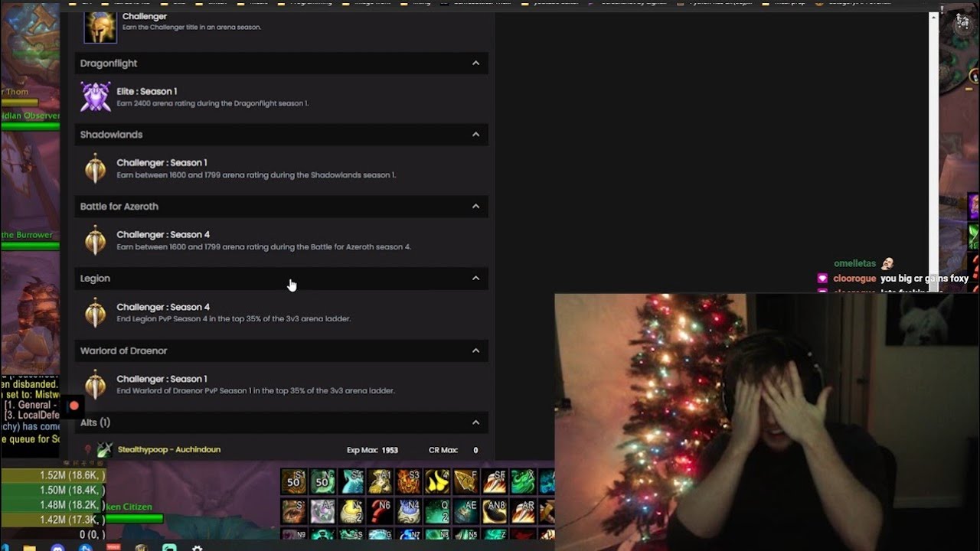Click Challenger : Season 1 under Warlord of Draenor
This screenshot has height=551, width=980.
162,379
